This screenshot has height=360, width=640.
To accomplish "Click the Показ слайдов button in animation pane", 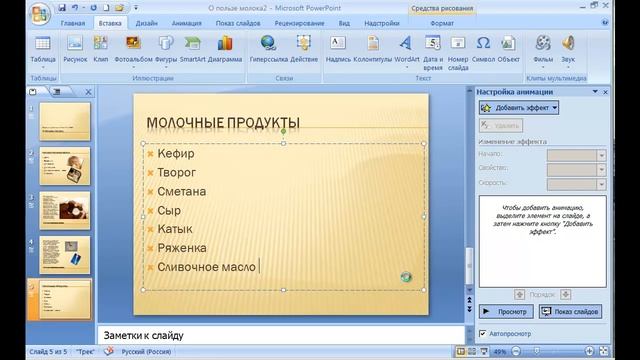I will pyautogui.click(x=570, y=311).
